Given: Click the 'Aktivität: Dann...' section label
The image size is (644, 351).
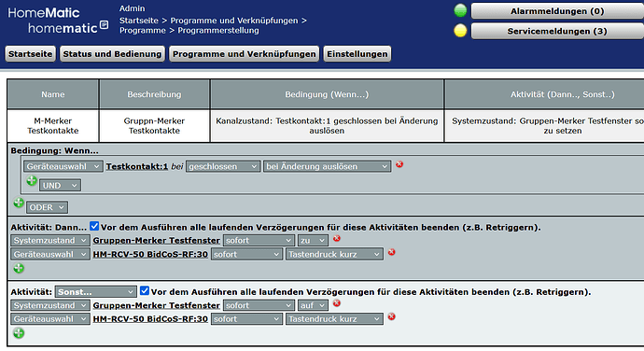Looking at the screenshot, I should 49,227.
